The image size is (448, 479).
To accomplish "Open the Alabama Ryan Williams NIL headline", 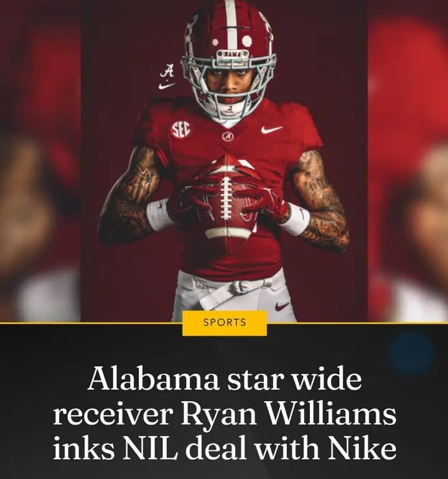I will click(x=225, y=414).
